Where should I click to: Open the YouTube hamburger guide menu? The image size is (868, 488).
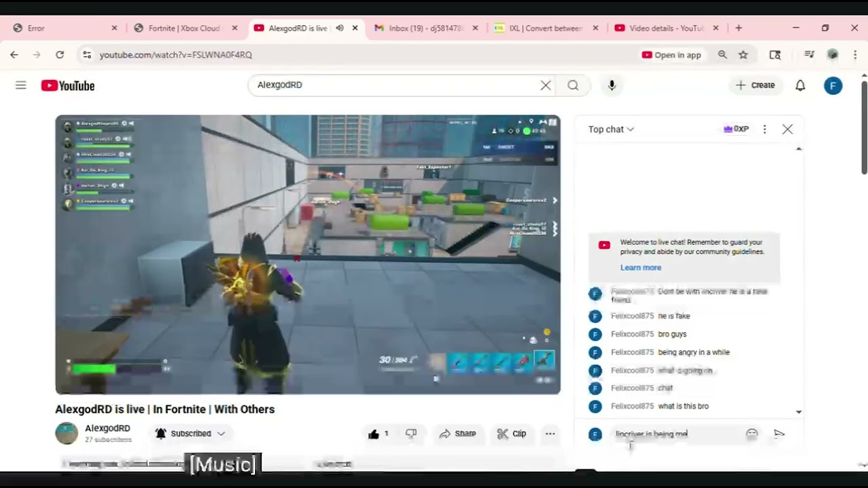pyautogui.click(x=21, y=85)
